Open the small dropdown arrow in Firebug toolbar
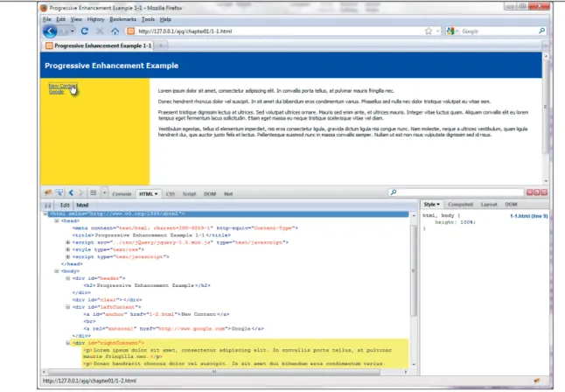565x392 pixels. point(104,193)
